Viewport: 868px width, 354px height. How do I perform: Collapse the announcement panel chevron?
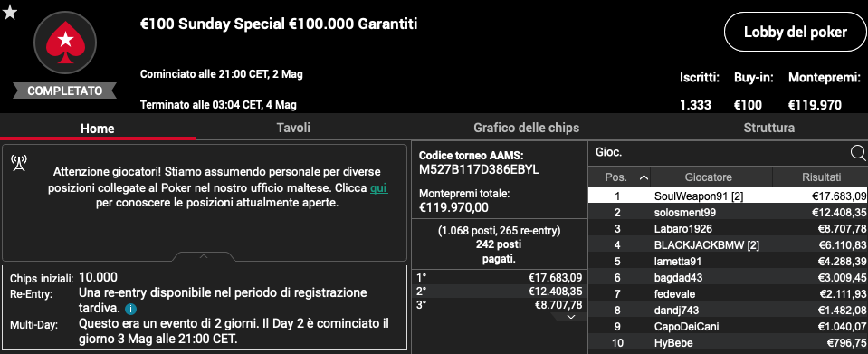click(x=204, y=257)
